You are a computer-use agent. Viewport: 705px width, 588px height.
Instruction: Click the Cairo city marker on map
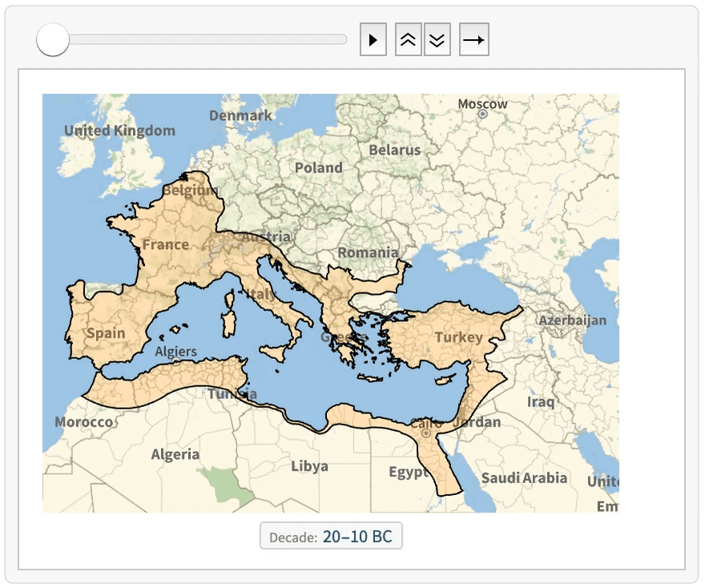coord(425,433)
